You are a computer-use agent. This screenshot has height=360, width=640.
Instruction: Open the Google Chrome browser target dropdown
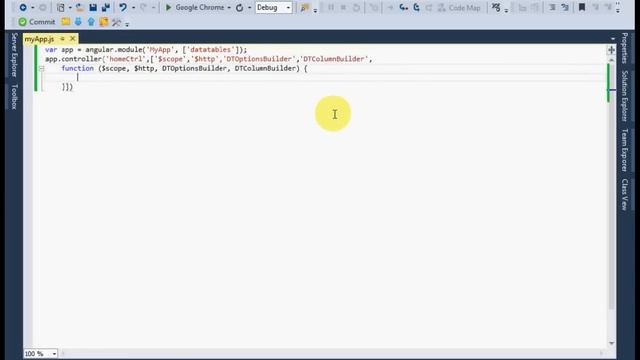(229, 7)
